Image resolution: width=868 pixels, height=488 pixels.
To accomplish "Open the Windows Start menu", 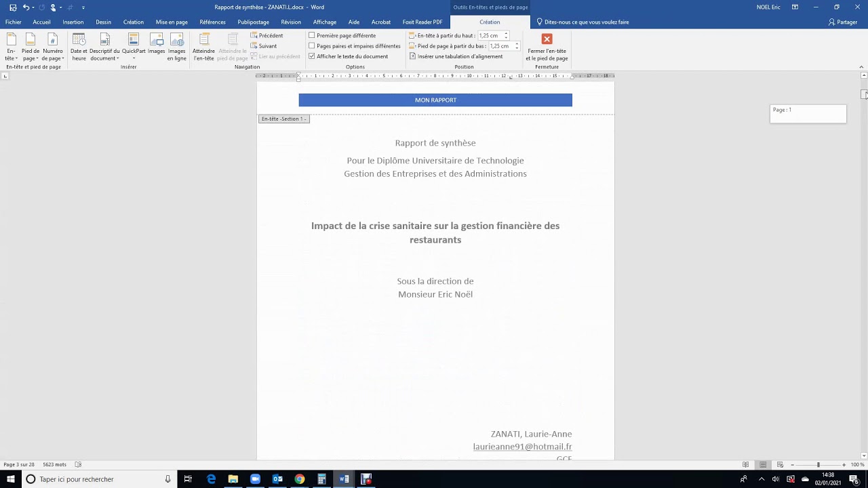I will [x=11, y=479].
